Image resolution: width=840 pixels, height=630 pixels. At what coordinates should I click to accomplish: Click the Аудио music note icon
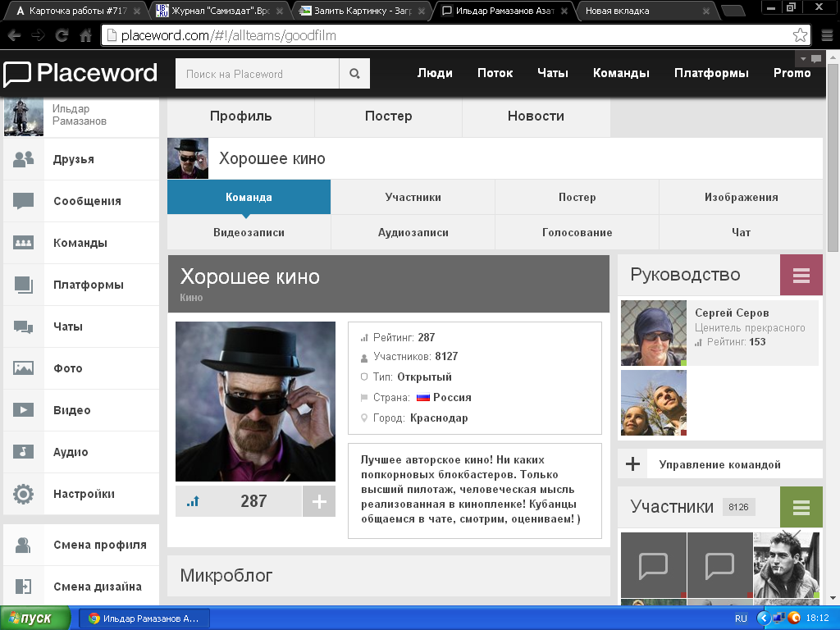pyautogui.click(x=23, y=452)
